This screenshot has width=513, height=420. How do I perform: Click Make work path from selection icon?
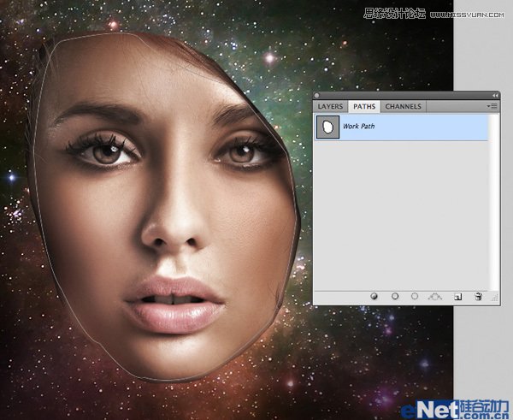(435, 296)
